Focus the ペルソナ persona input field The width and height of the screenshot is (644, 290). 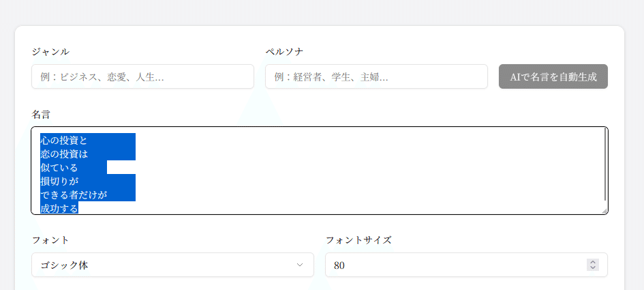point(376,76)
